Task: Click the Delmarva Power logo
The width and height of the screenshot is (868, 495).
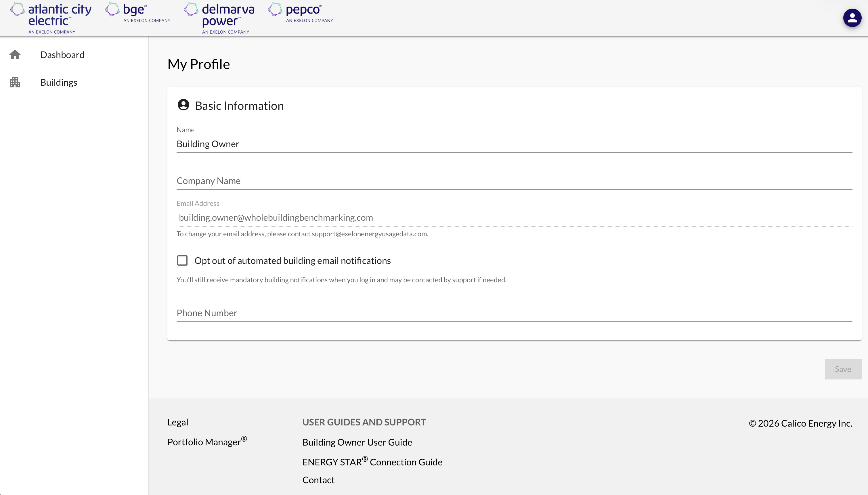Action: coord(219,18)
